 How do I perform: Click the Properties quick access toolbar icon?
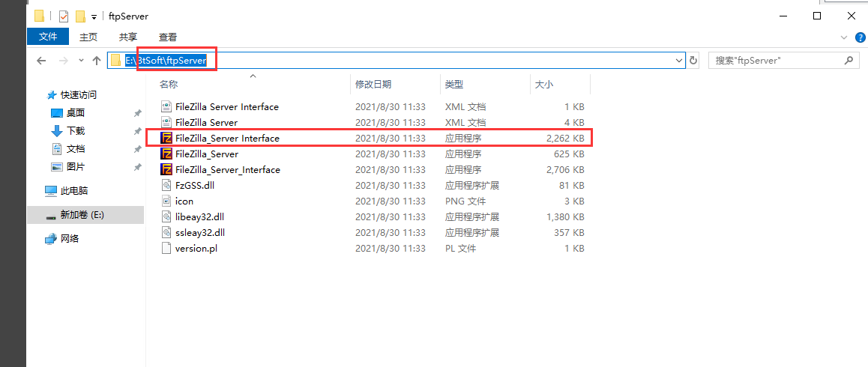click(x=63, y=16)
